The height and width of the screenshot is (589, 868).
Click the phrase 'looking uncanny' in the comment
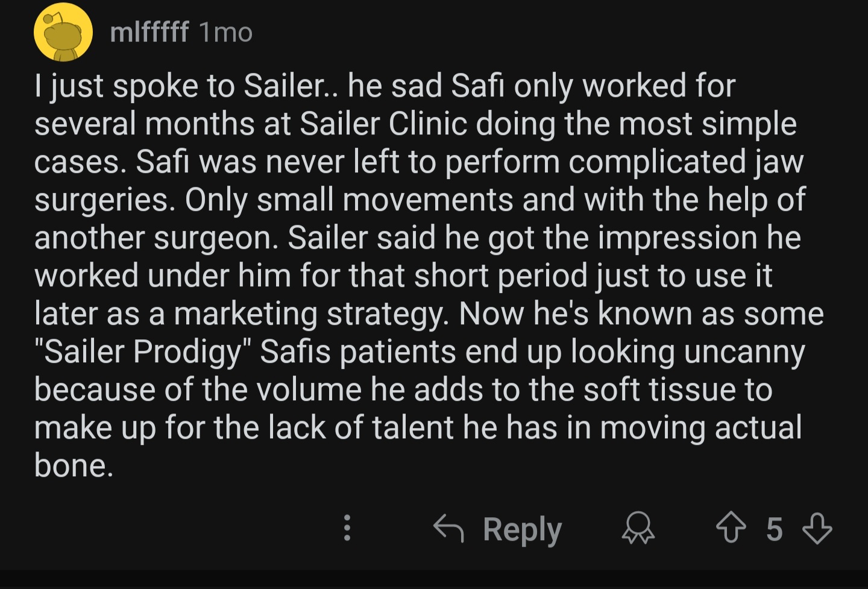point(688,352)
